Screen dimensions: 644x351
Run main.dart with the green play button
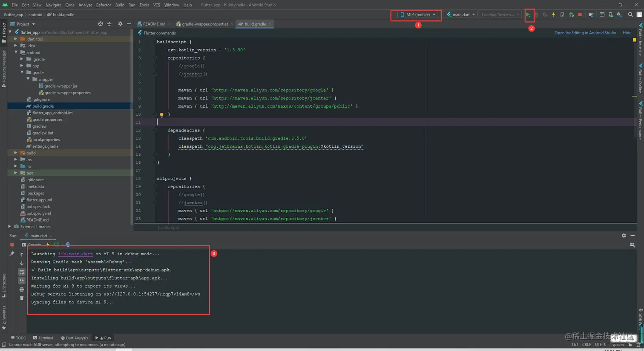[x=528, y=15]
